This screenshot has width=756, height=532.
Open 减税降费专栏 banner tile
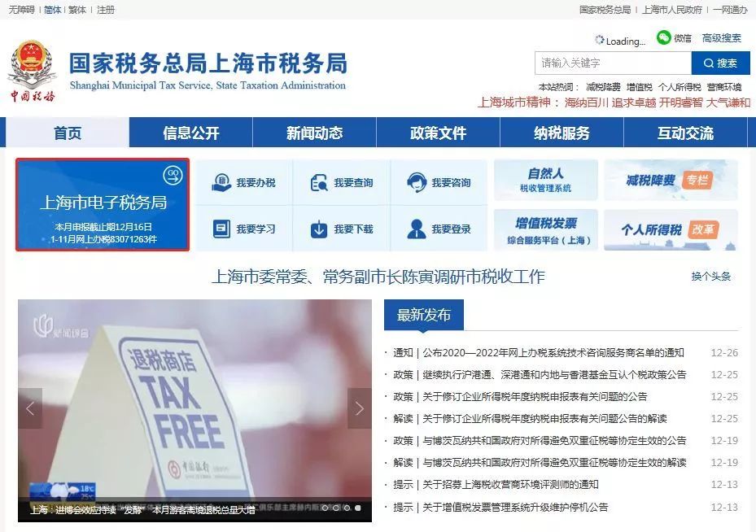pyautogui.click(x=671, y=180)
